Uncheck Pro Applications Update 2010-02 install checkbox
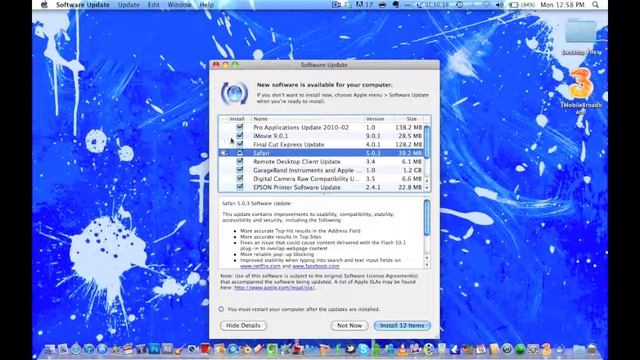640x360 pixels. tap(240, 127)
